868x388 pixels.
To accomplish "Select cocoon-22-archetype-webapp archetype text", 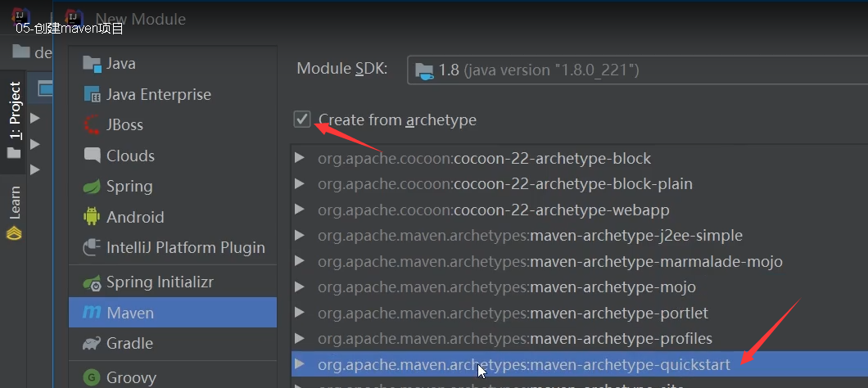I will pyautogui.click(x=494, y=210).
